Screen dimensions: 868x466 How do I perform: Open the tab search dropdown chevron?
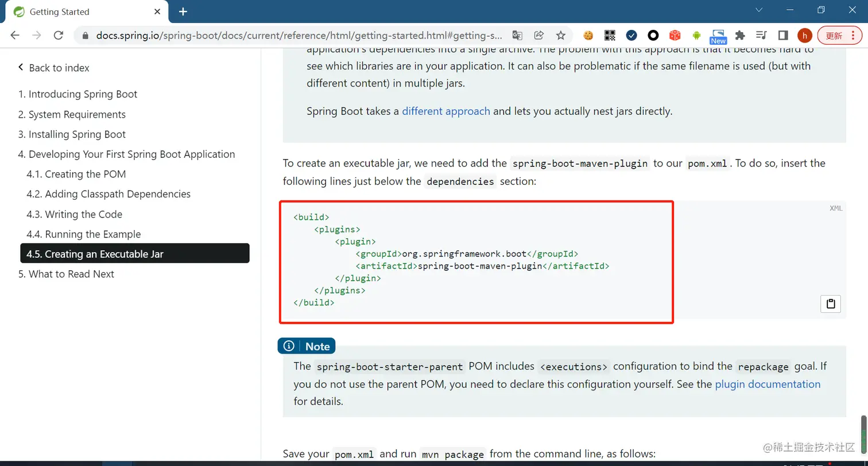pyautogui.click(x=759, y=10)
